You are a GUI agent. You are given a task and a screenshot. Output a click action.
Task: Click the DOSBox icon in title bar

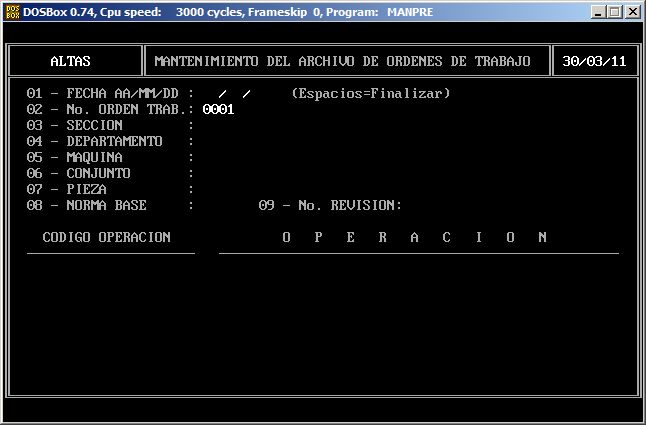(11, 11)
